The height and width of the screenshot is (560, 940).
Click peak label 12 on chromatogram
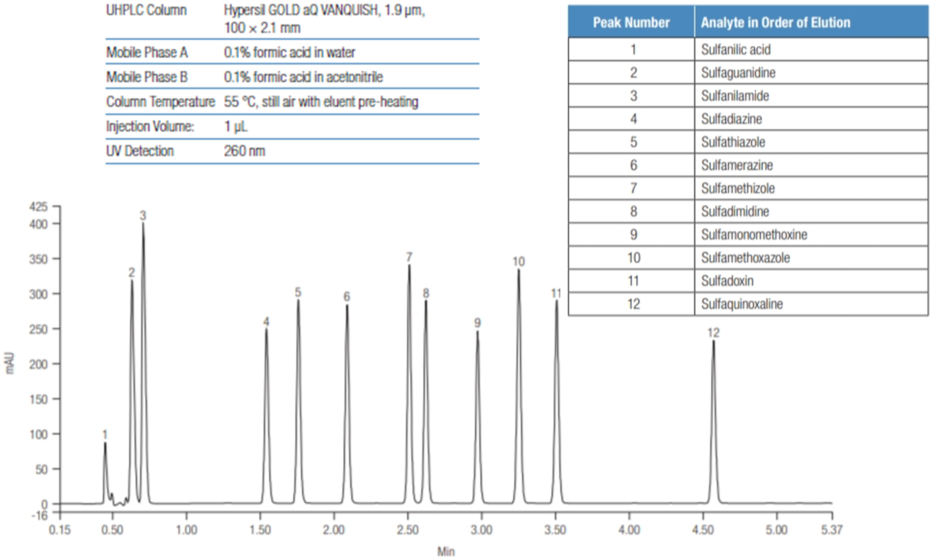click(x=713, y=333)
